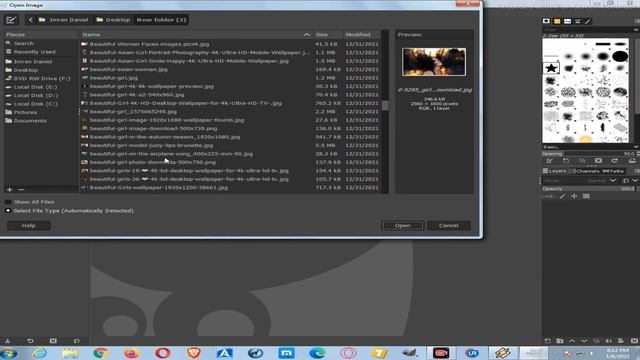Switch to the Fonts tab in GIMP dock
The width and height of the screenshot is (640, 360).
click(567, 21)
